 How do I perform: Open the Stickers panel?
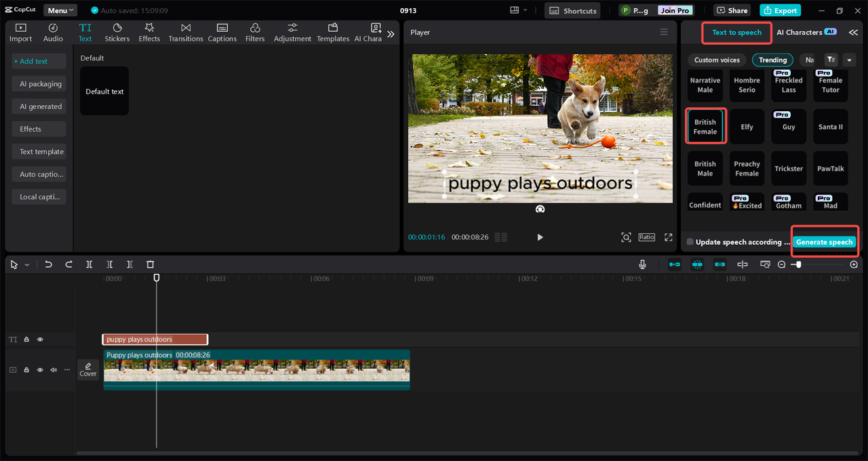coord(117,33)
